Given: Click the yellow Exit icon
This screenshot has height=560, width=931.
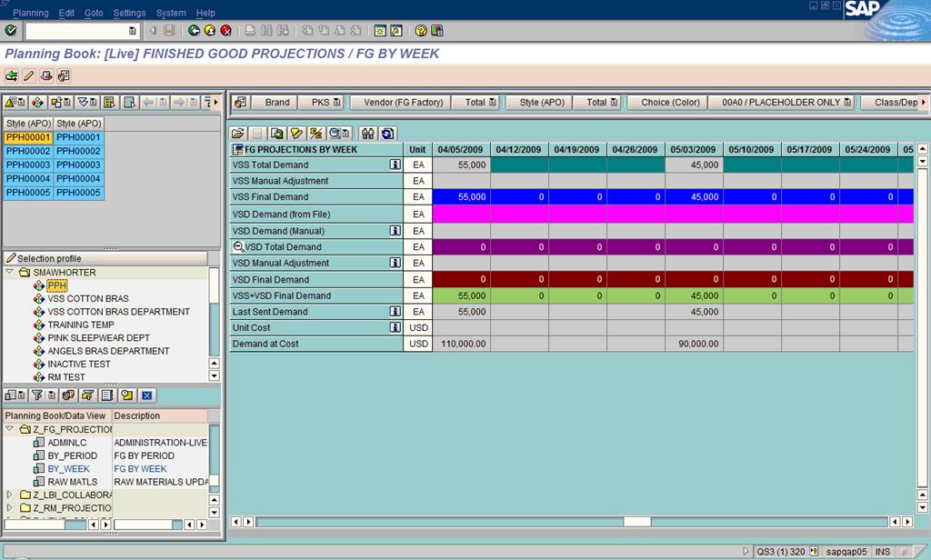Looking at the screenshot, I should tap(210, 30).
